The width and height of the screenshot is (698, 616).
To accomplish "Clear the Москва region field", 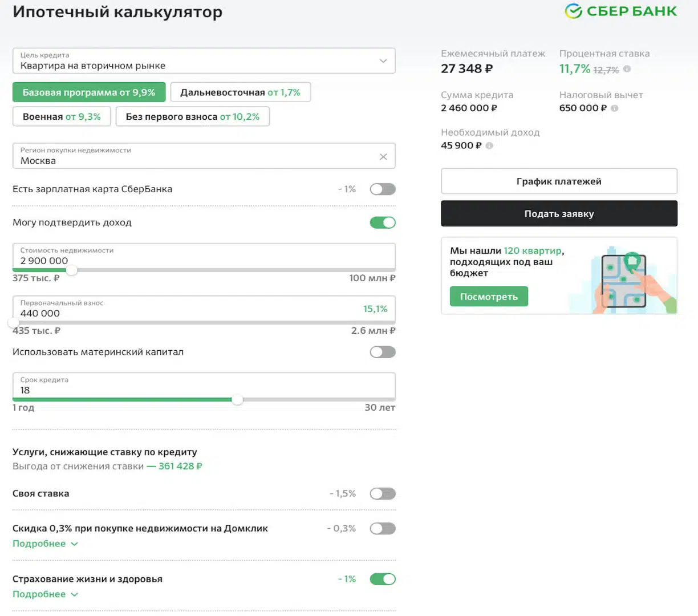I will point(383,157).
